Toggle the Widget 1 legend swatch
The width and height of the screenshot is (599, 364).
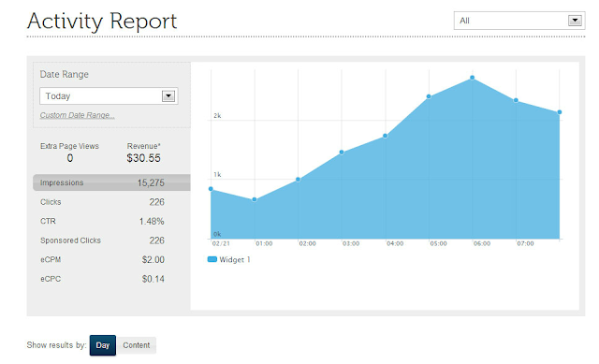pos(212,259)
